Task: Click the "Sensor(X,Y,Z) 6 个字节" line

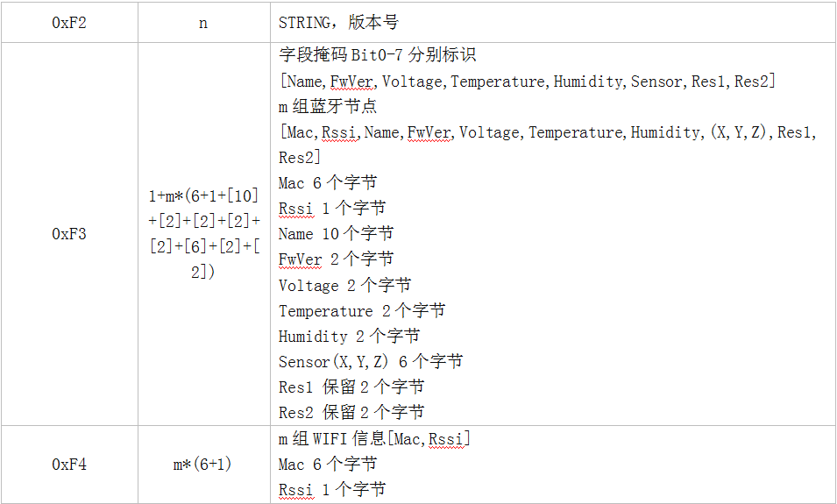Action: click(x=370, y=362)
